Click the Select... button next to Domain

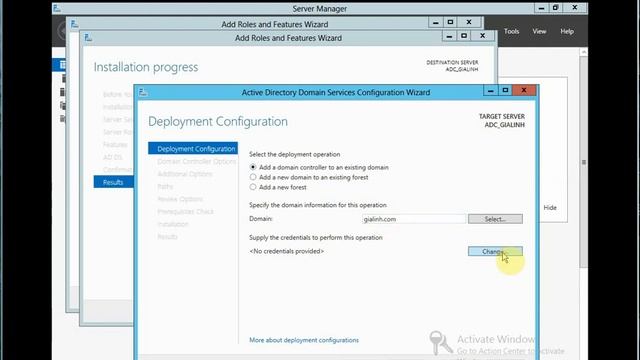495,219
